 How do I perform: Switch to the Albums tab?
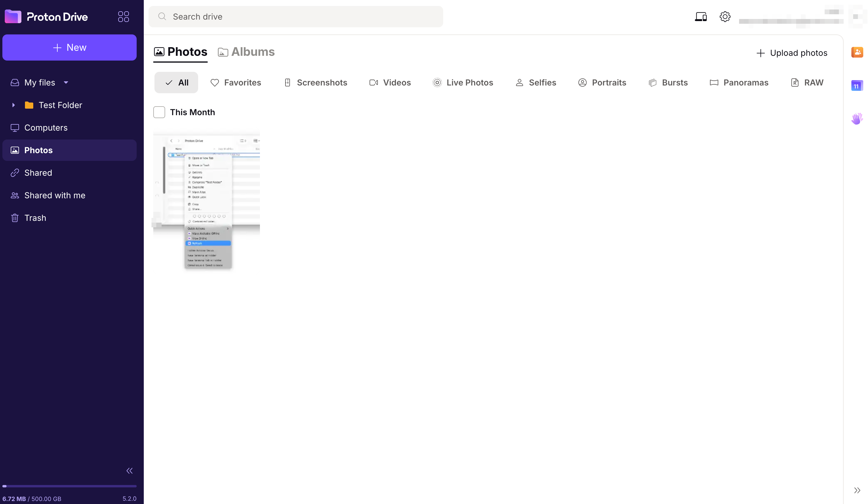point(246,52)
